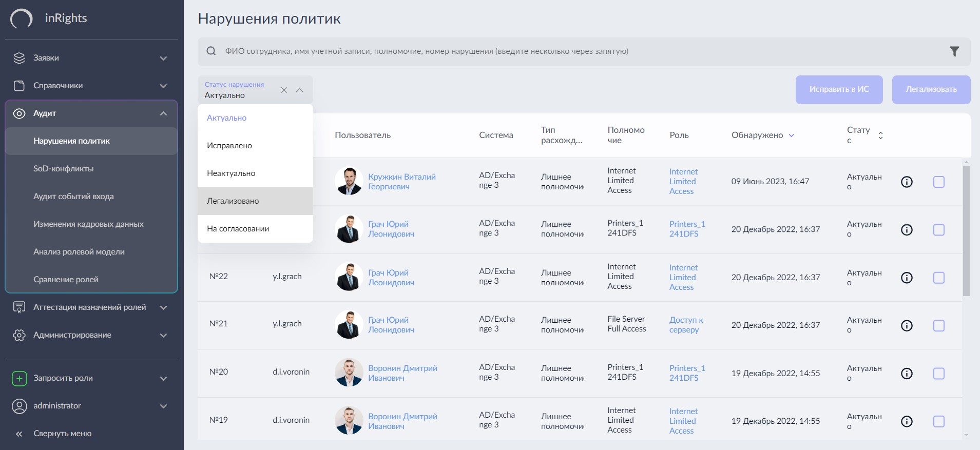Viewport: 980px width, 450px height.
Task: Check the box in the №19 row
Action: 938,421
